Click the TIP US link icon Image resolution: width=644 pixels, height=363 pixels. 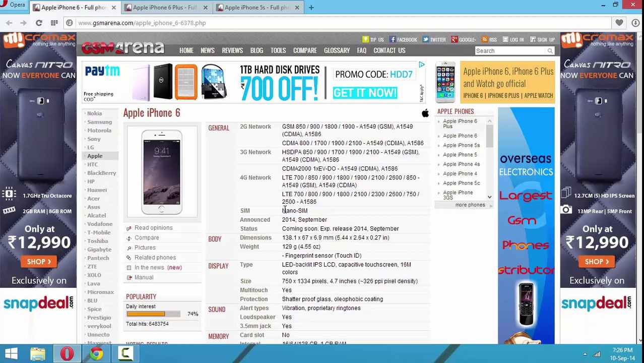click(x=365, y=39)
